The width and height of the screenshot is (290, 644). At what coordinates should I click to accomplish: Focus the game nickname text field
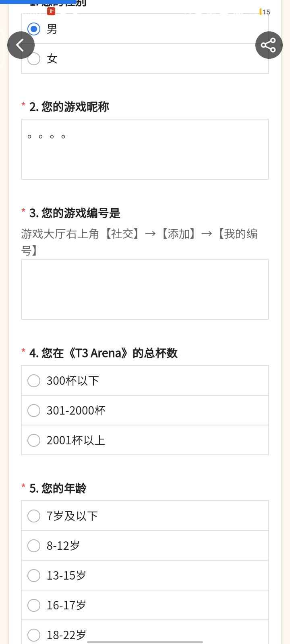(145, 149)
